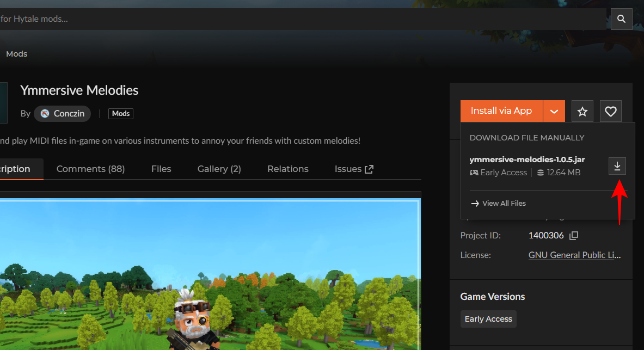The image size is (644, 350).
Task: Click the Early Access version tag
Action: point(488,319)
